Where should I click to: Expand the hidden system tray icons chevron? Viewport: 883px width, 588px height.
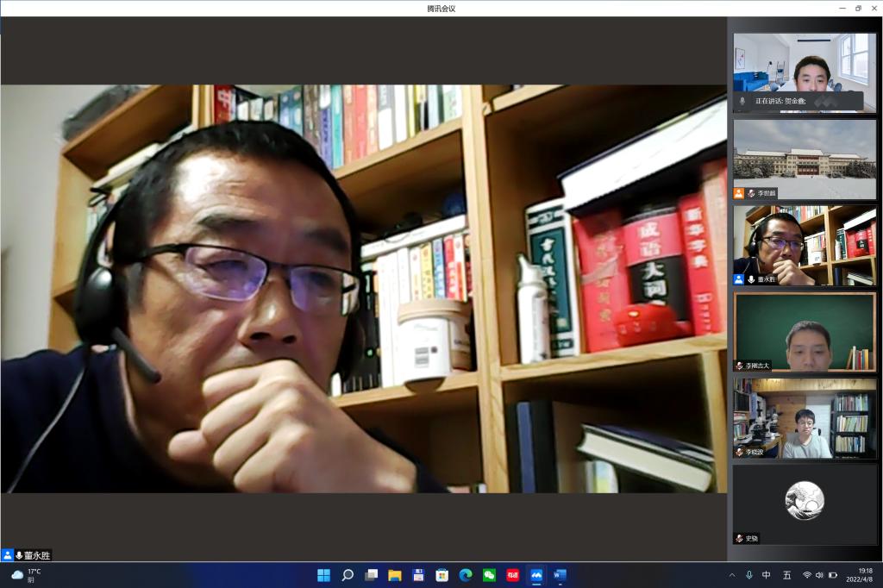point(731,575)
